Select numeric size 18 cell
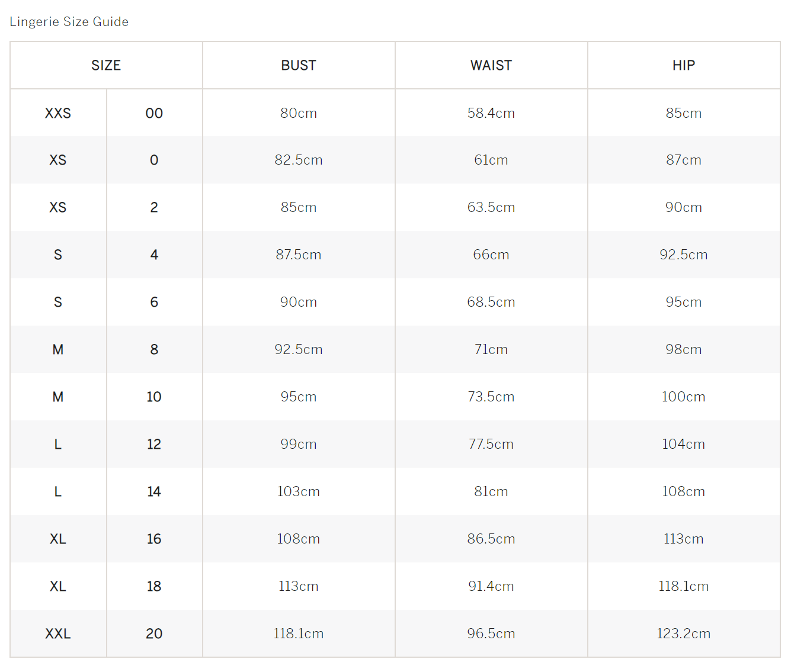This screenshot has width=791, height=672. coord(154,587)
